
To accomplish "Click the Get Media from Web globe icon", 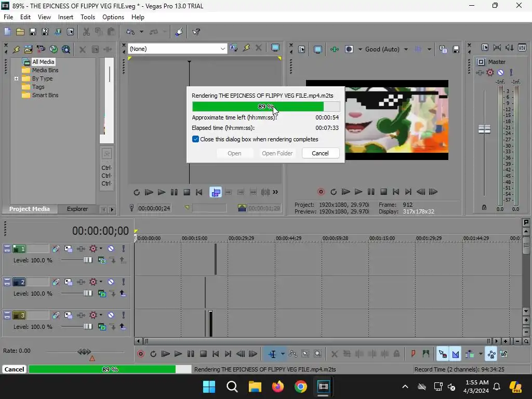I will coord(54,49).
